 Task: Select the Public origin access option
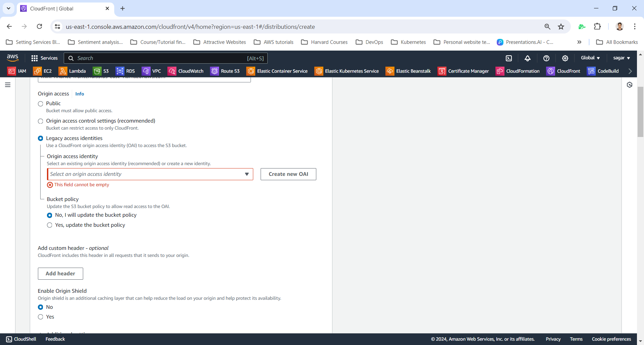[x=41, y=104]
